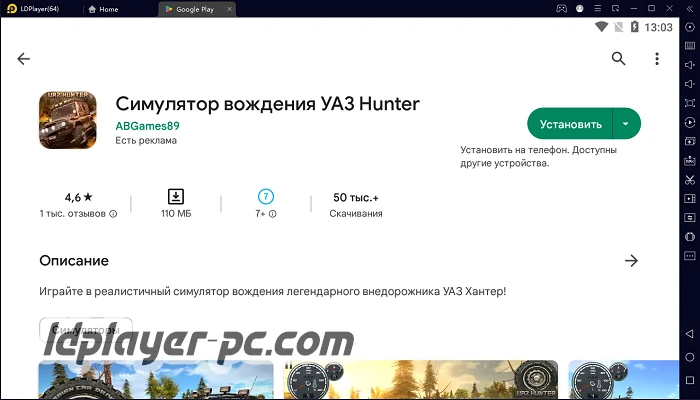The width and height of the screenshot is (700, 400).
Task: Toggle fullscreen from the LDPlayer sidebar
Action: (690, 103)
